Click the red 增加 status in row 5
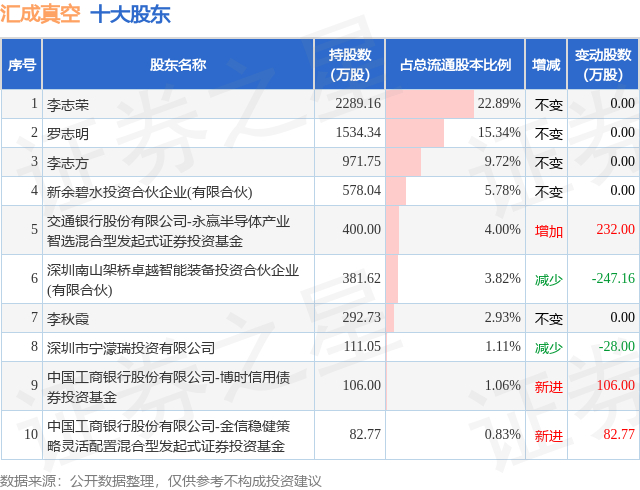 click(549, 231)
